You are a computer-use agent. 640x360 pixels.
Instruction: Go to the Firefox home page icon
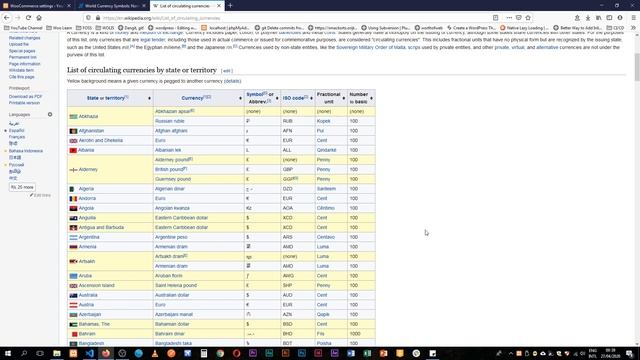(39, 18)
